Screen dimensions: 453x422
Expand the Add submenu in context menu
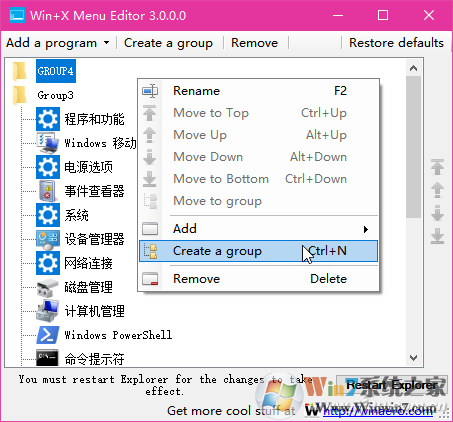[x=259, y=229]
